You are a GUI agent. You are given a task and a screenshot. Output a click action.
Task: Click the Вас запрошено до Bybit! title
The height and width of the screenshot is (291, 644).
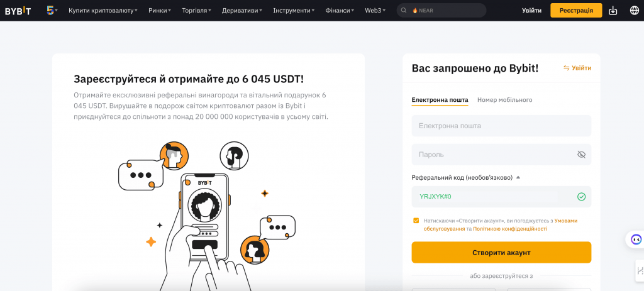point(475,69)
